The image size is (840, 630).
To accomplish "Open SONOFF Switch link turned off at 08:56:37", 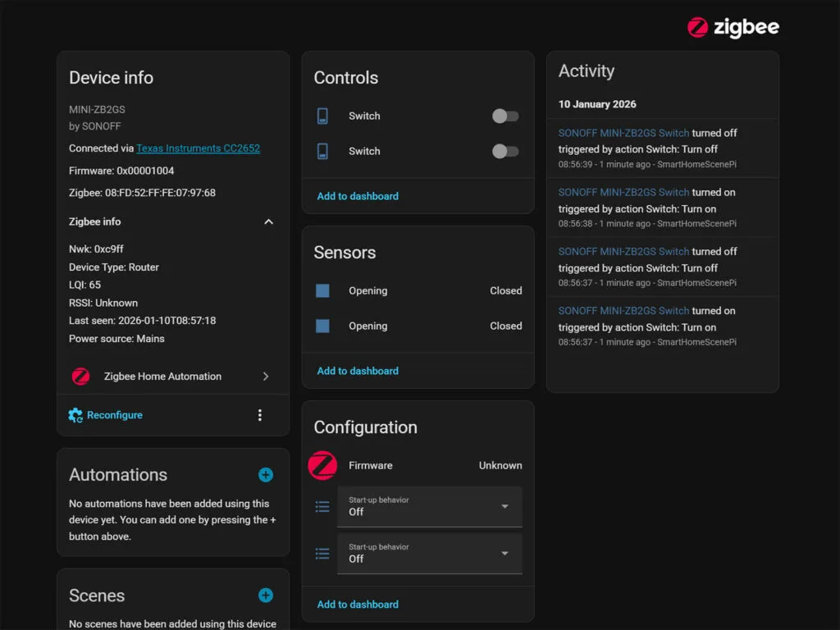I will click(x=623, y=252).
